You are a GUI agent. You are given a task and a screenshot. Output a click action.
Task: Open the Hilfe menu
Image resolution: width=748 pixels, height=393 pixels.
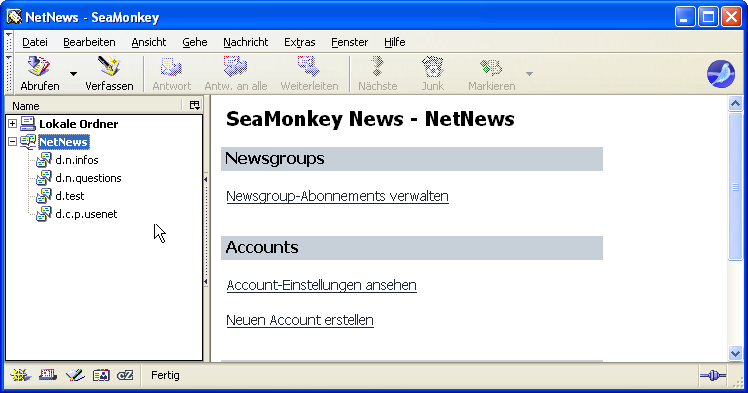(x=395, y=42)
